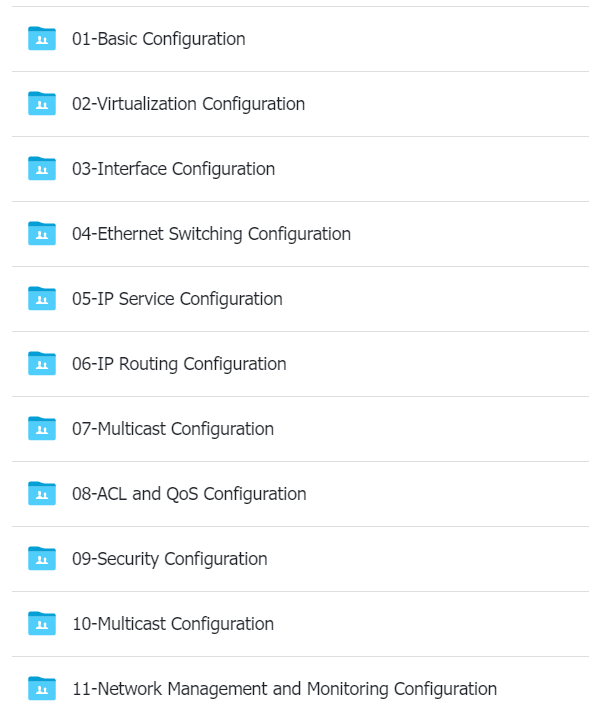Screen dimensions: 589x707
Task: Go to the 09-Security Configuration link
Action: pos(170,558)
